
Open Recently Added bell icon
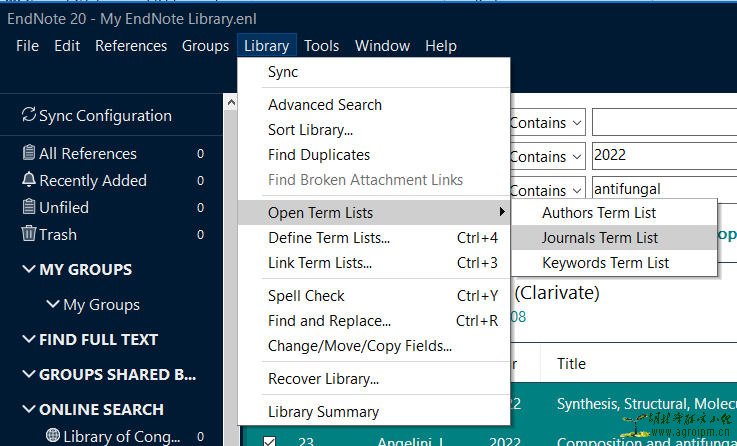[x=28, y=180]
